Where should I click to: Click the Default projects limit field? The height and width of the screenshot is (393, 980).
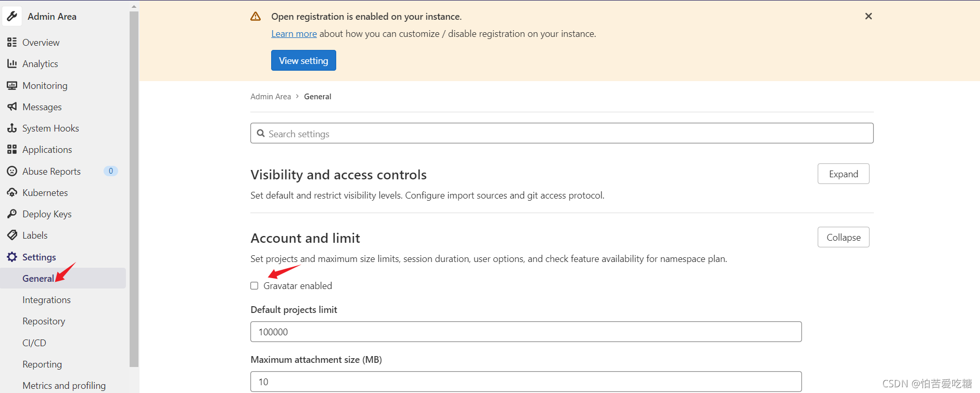click(526, 332)
